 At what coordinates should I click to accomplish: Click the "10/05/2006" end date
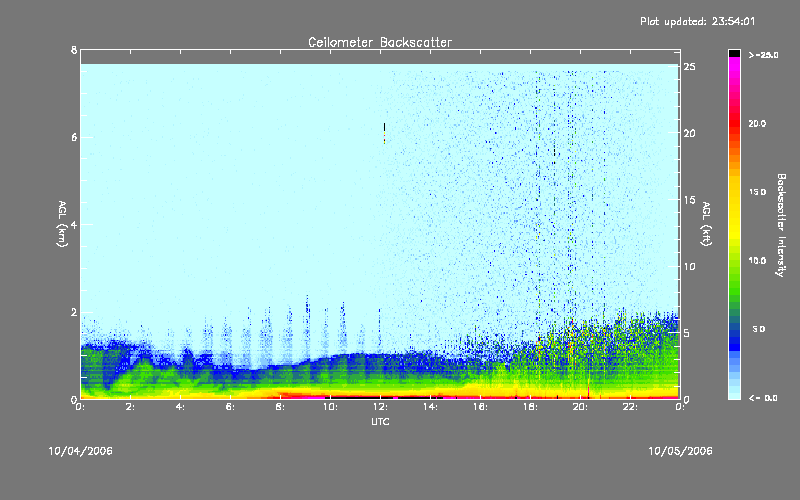tap(680, 451)
